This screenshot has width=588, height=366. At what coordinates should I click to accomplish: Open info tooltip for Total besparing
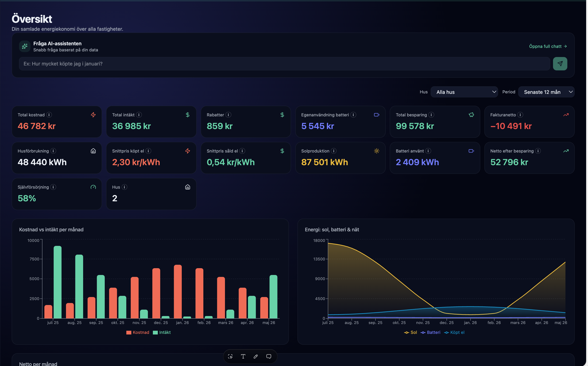click(431, 115)
